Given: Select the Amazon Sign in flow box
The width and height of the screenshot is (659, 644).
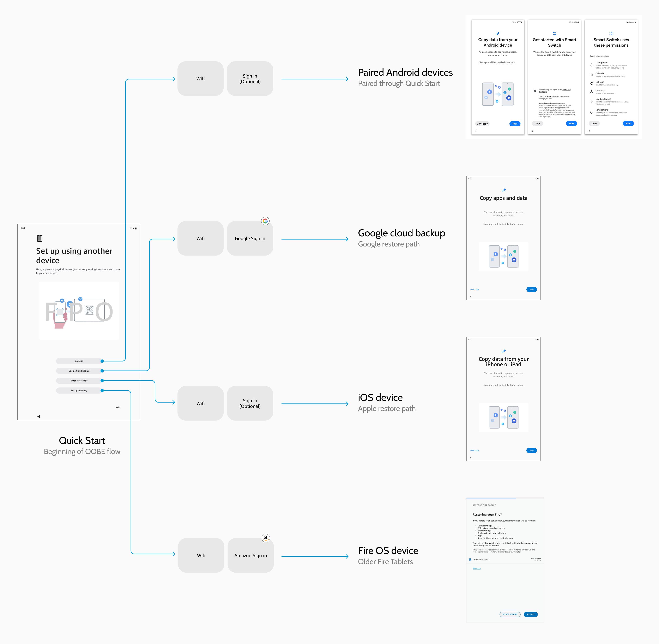Looking at the screenshot, I should [x=250, y=555].
